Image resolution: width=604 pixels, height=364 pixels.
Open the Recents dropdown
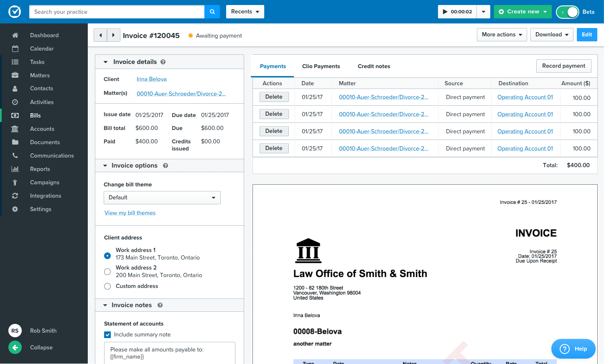(245, 12)
